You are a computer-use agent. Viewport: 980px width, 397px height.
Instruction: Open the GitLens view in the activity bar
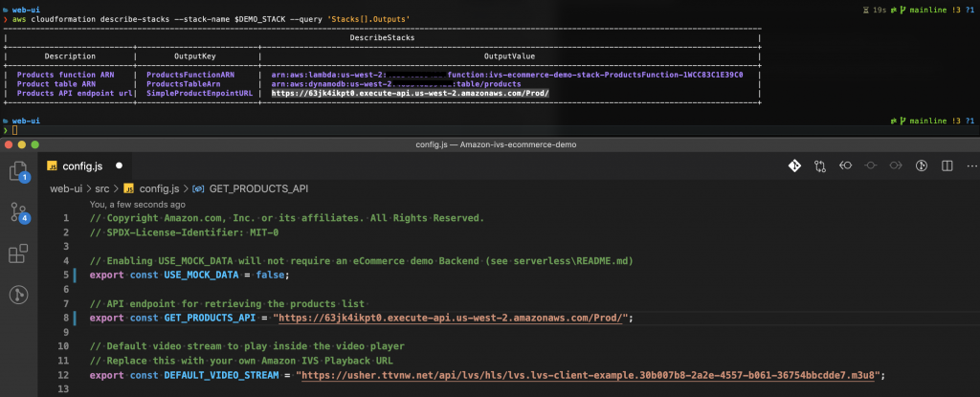[x=18, y=294]
